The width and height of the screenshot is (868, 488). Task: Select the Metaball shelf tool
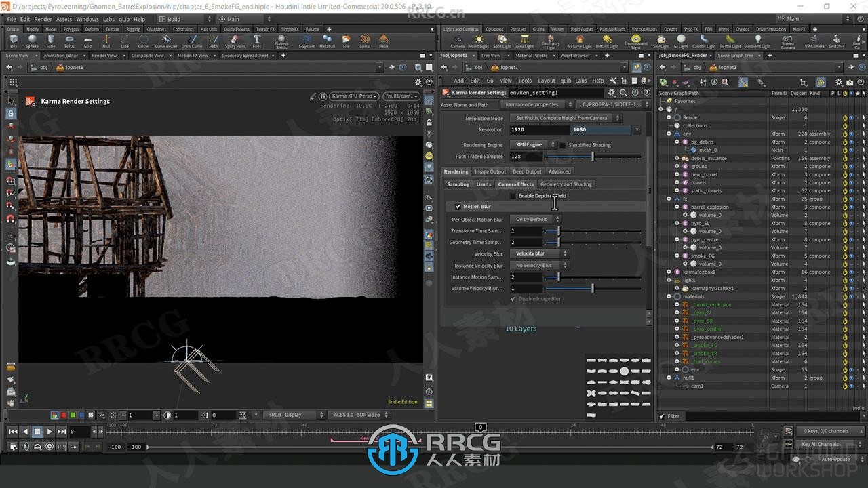pos(328,41)
